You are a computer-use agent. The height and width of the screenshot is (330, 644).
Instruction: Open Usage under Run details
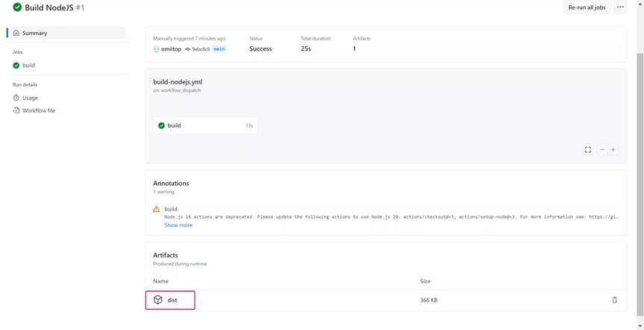pos(30,98)
